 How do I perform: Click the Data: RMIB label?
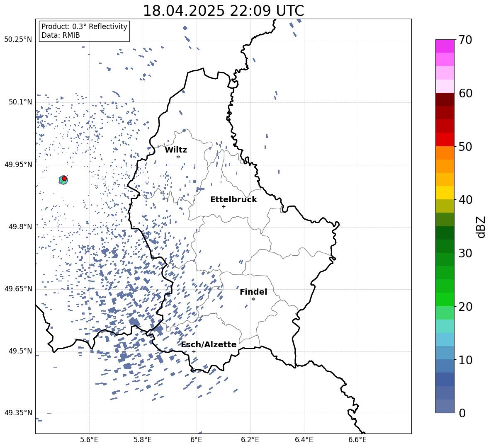click(x=61, y=35)
